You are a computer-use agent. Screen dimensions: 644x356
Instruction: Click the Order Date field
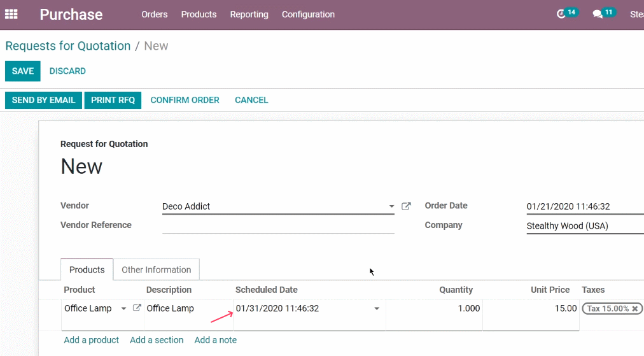[585, 206]
